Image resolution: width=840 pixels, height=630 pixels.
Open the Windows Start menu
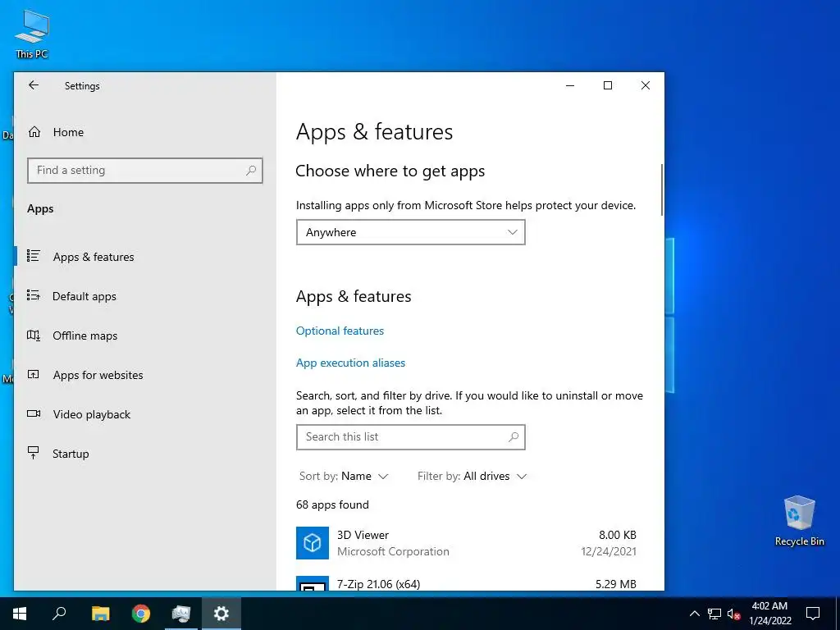coord(20,614)
